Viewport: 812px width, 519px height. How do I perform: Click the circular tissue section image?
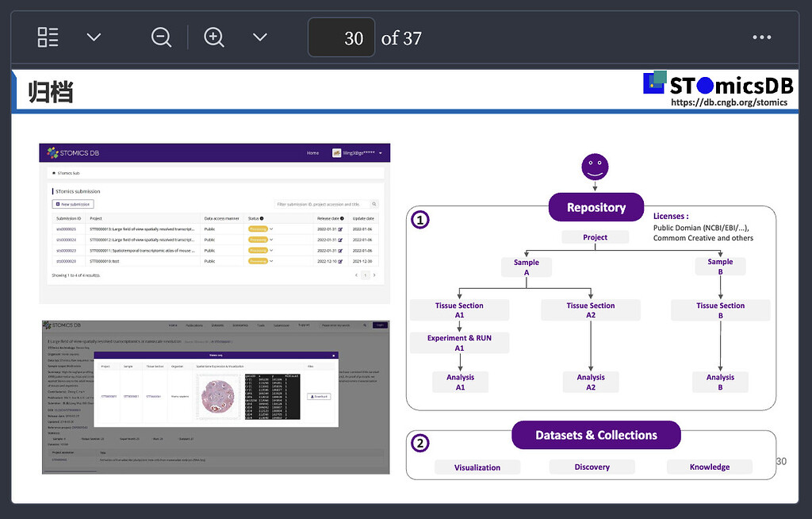point(216,396)
